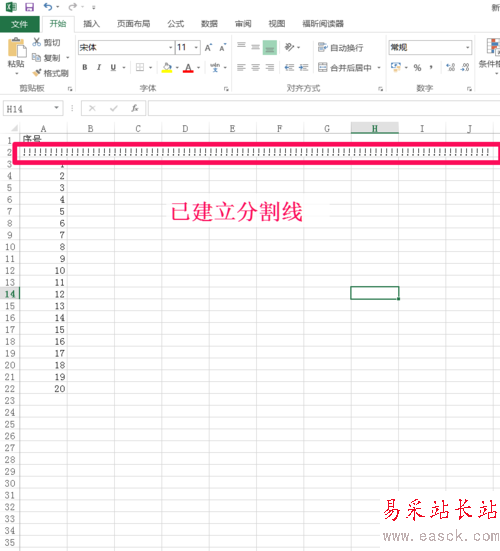Switch to the 视图 tab
500x551 pixels.
[x=277, y=24]
